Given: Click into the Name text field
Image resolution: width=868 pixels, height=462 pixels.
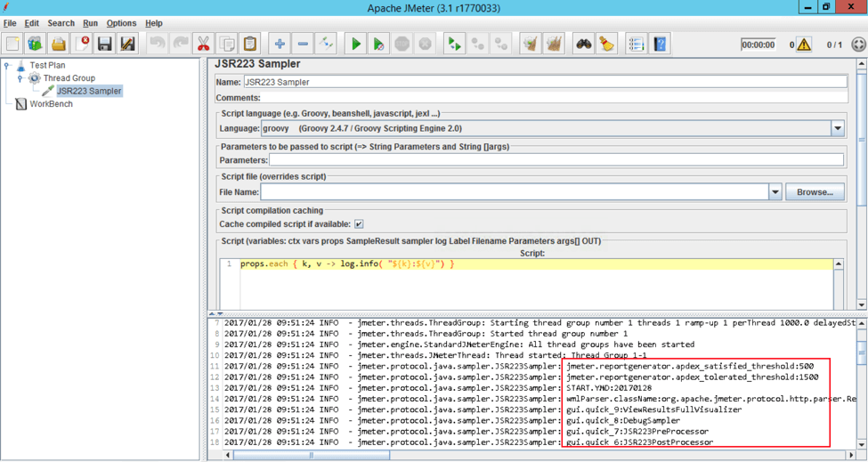Looking at the screenshot, I should pyautogui.click(x=545, y=82).
